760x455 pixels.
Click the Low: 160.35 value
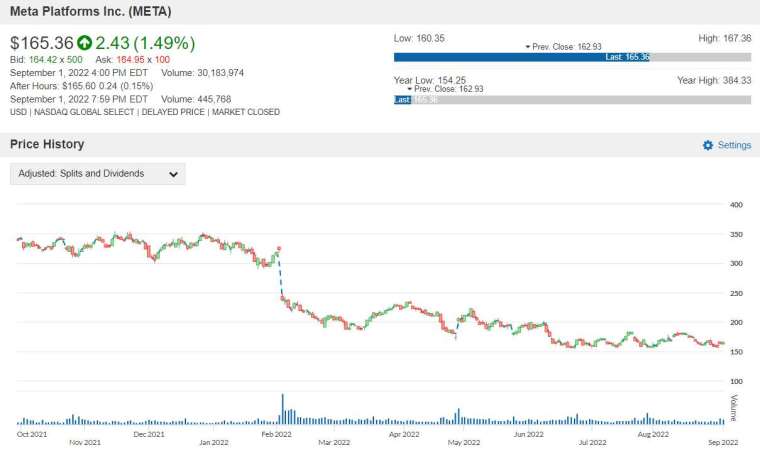coord(419,38)
